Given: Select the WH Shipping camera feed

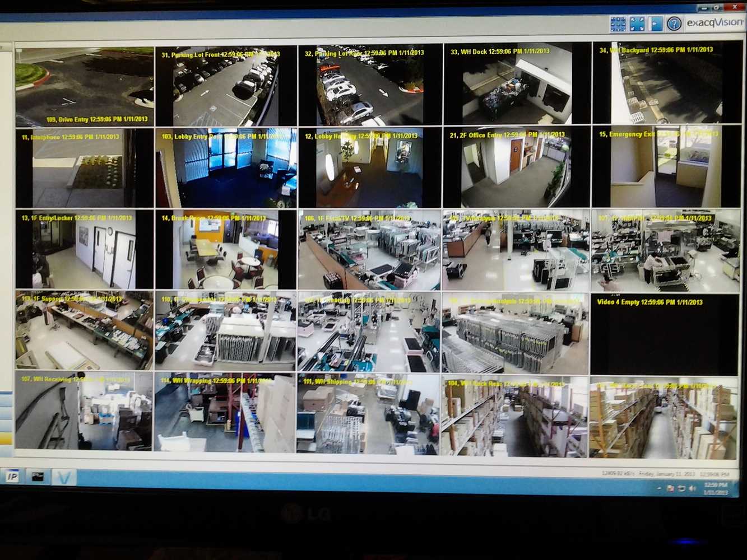Looking at the screenshot, I should pos(370,417).
